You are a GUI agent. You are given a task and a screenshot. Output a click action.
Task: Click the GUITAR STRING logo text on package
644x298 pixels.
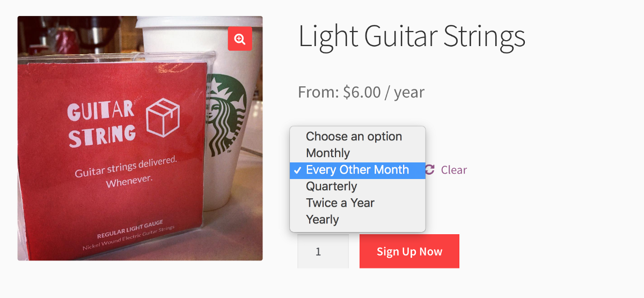[101, 124]
